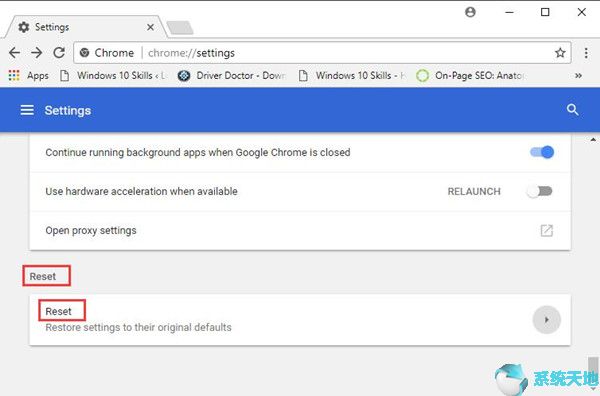Show hidden bookmarks with double chevron
Image resolution: width=600 pixels, height=396 pixels.
(578, 75)
